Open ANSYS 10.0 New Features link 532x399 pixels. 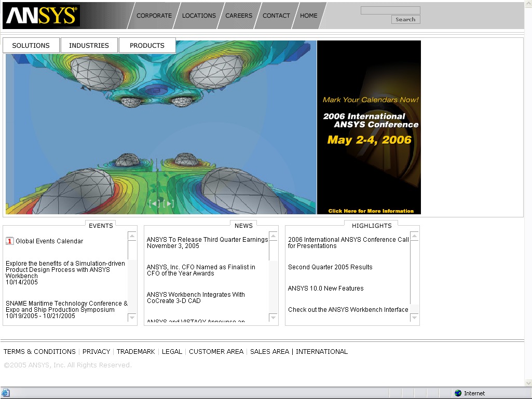[x=325, y=288]
